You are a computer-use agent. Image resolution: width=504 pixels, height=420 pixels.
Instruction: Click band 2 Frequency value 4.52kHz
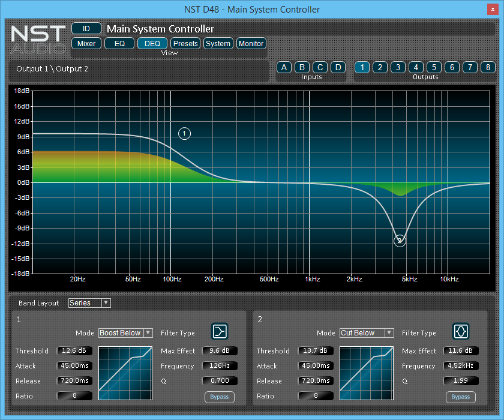pos(461,365)
